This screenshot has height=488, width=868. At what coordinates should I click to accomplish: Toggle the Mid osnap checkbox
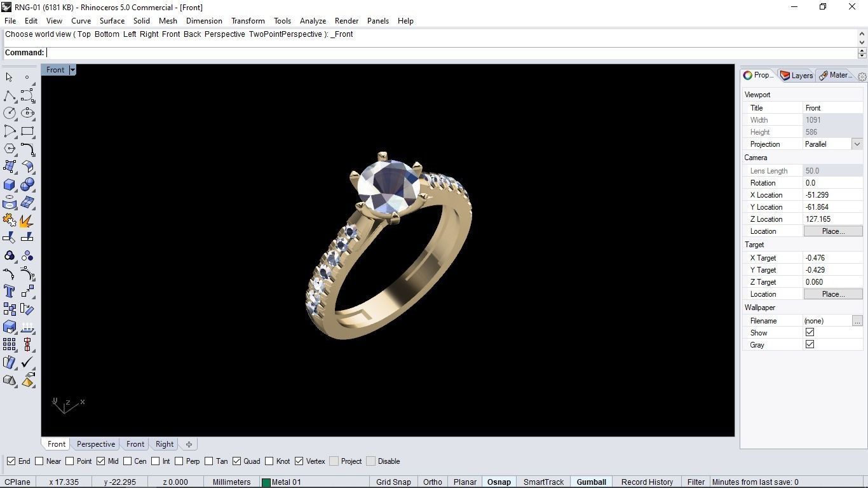pyautogui.click(x=100, y=461)
